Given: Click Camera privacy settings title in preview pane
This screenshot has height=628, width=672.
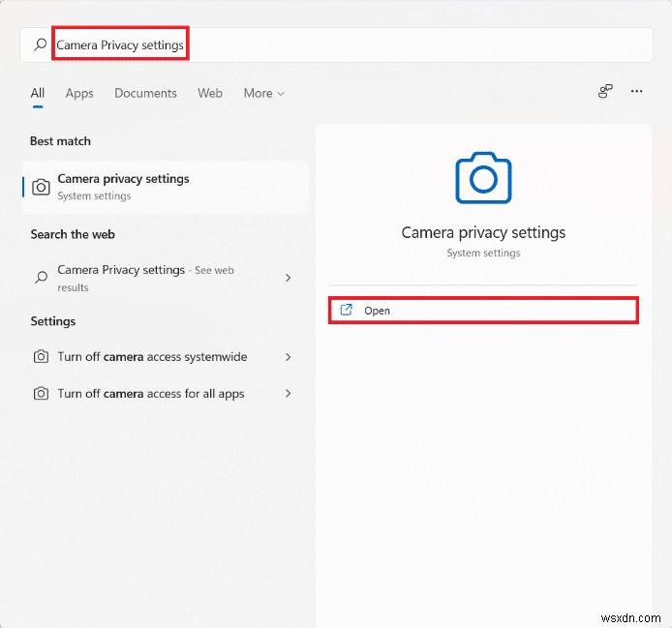Looking at the screenshot, I should coord(483,232).
